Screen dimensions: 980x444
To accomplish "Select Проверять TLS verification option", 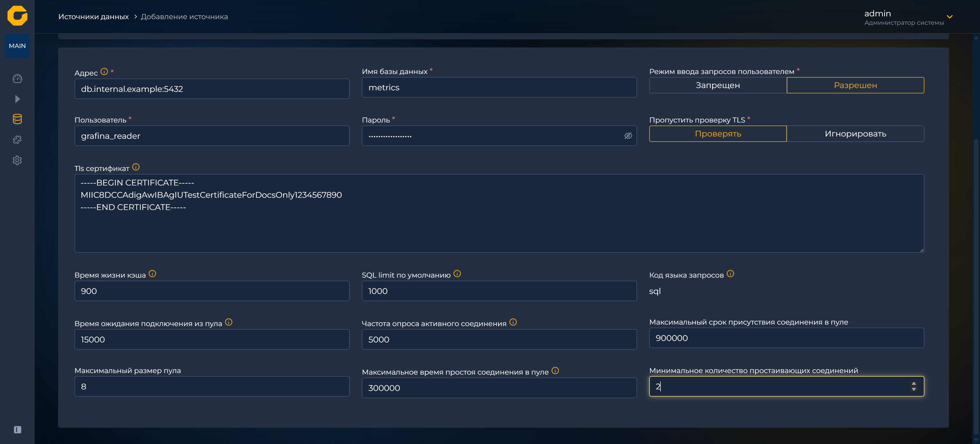I will pyautogui.click(x=718, y=133).
